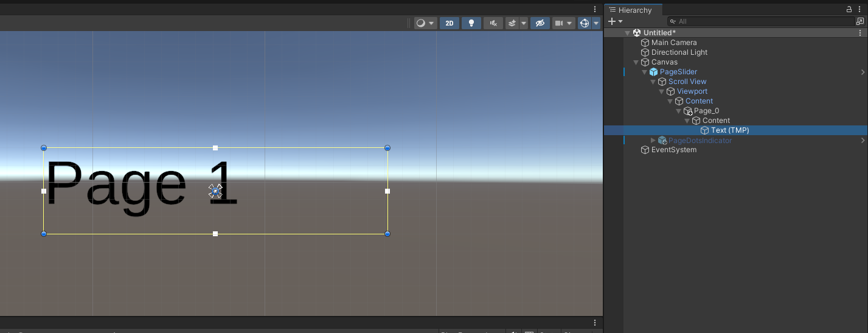Select EventSystem in Hierarchy
868x333 pixels.
click(674, 150)
